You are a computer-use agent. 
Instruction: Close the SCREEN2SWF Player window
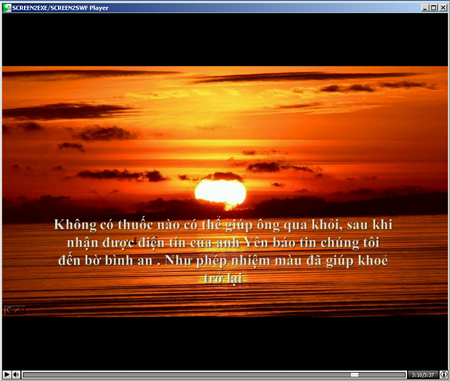point(443,8)
